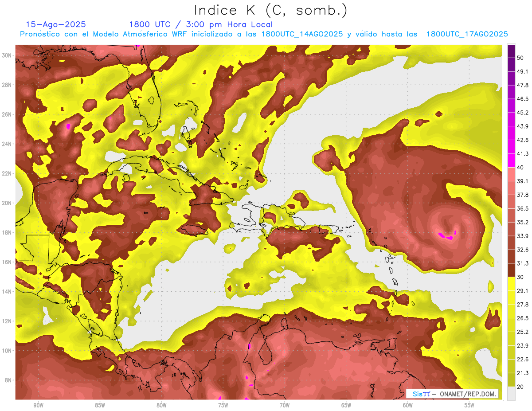Click the pink swatch between 39.1 and 40
This screenshot has width=532, height=411.
point(512,174)
